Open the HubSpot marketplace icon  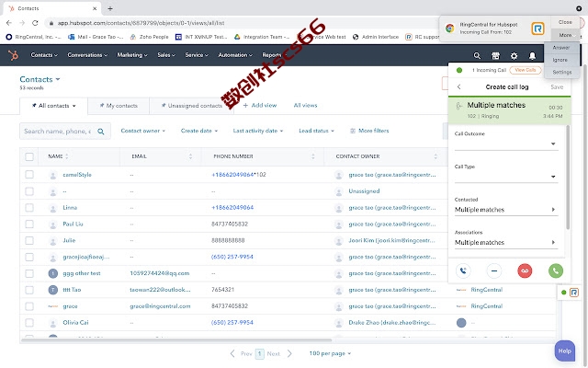(495, 56)
